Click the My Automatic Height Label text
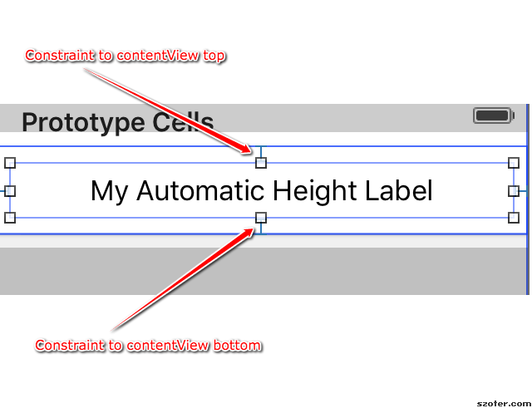Viewport: 532px width, 408px height. (262, 191)
